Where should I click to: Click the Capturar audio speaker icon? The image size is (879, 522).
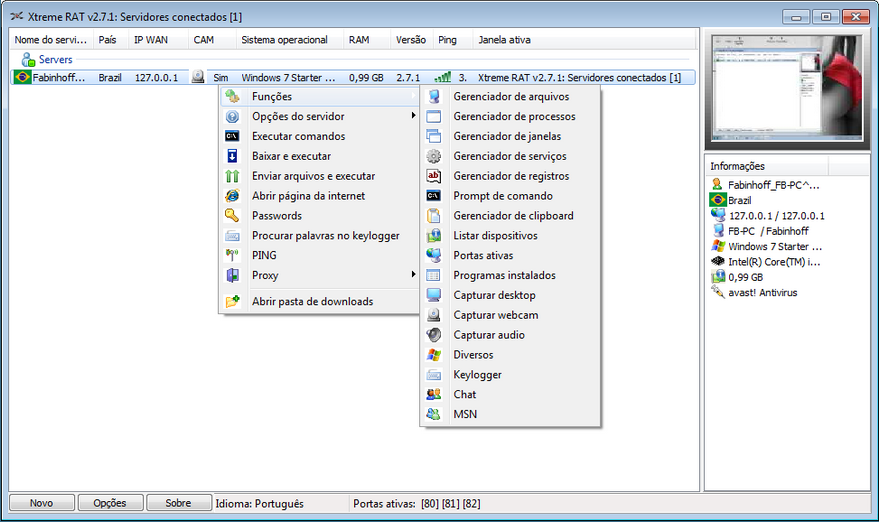pos(434,335)
